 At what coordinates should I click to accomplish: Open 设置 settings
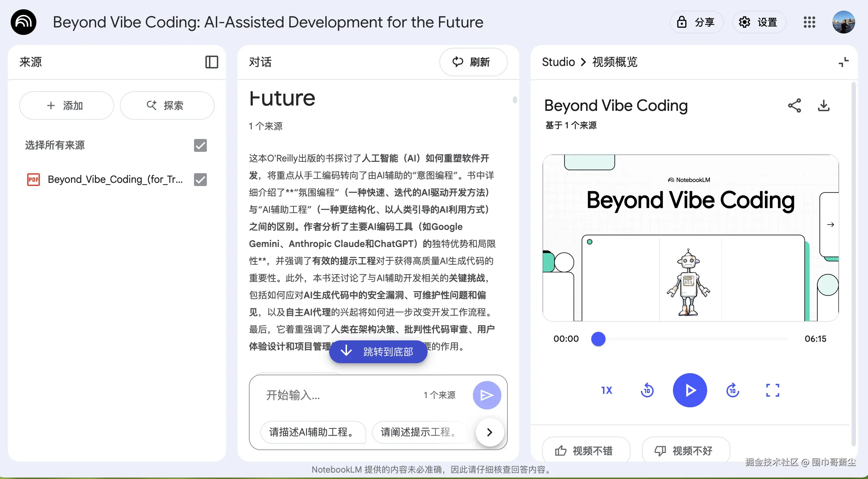pyautogui.click(x=759, y=22)
